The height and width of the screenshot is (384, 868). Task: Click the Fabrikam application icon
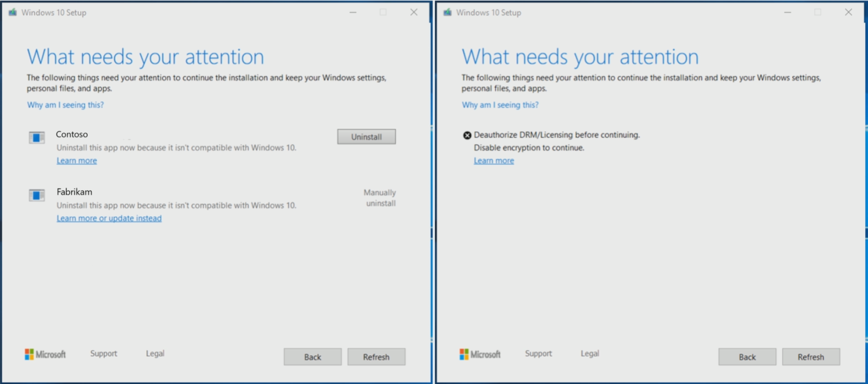[36, 195]
